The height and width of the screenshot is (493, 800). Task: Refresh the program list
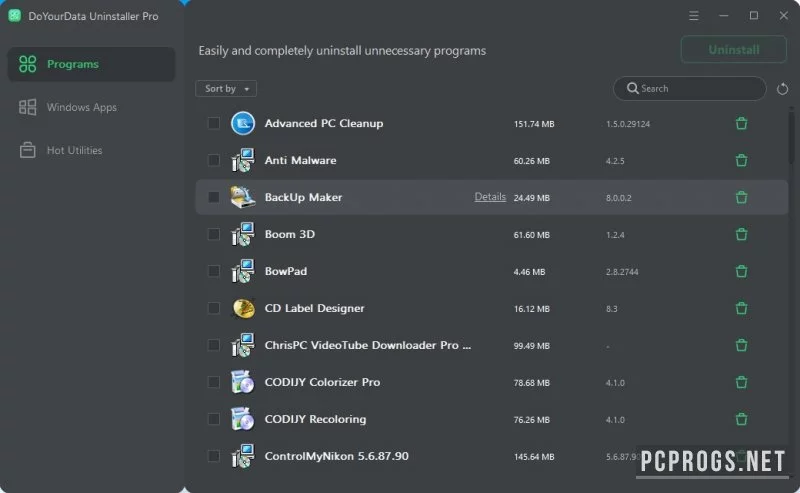pyautogui.click(x=782, y=89)
